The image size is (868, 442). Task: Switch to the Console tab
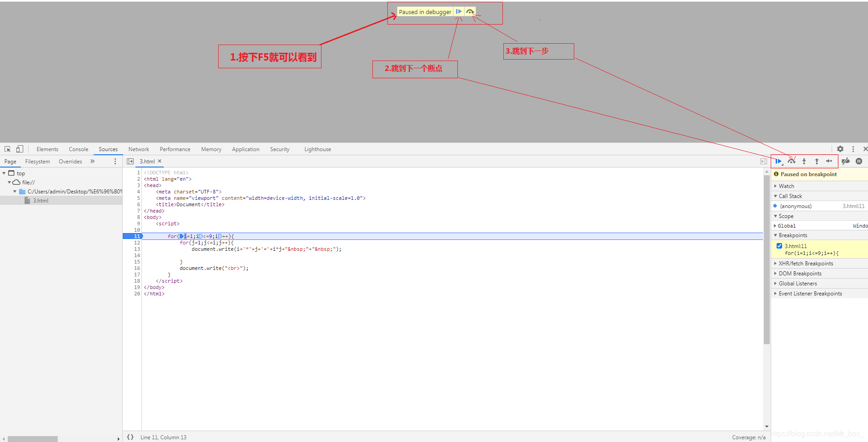point(78,149)
